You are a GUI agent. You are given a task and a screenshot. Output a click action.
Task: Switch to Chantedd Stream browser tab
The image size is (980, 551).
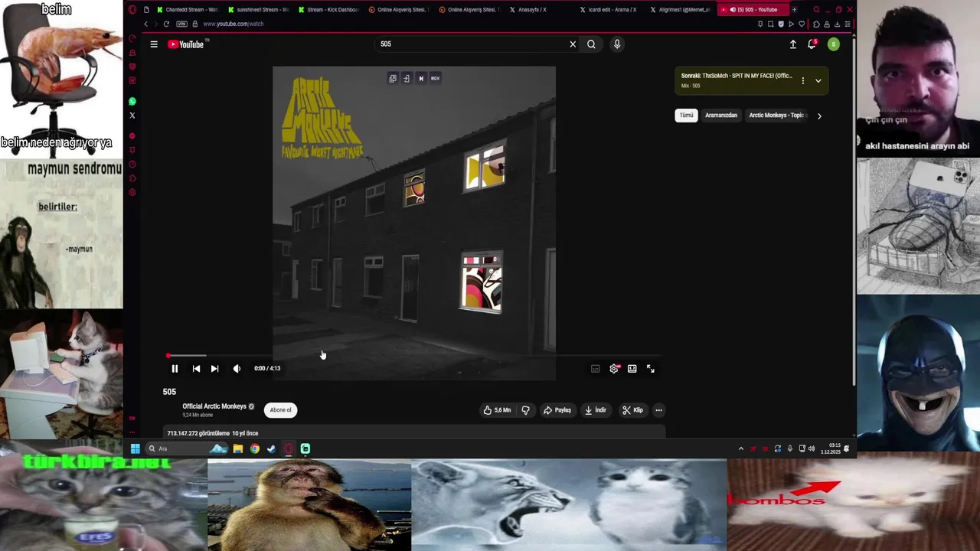pos(187,10)
